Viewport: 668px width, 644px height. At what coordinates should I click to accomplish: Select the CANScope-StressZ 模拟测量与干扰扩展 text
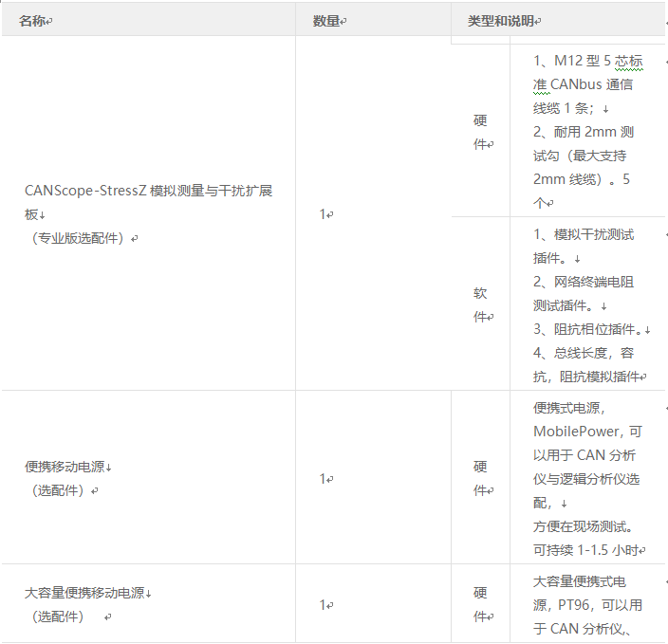tap(148, 191)
